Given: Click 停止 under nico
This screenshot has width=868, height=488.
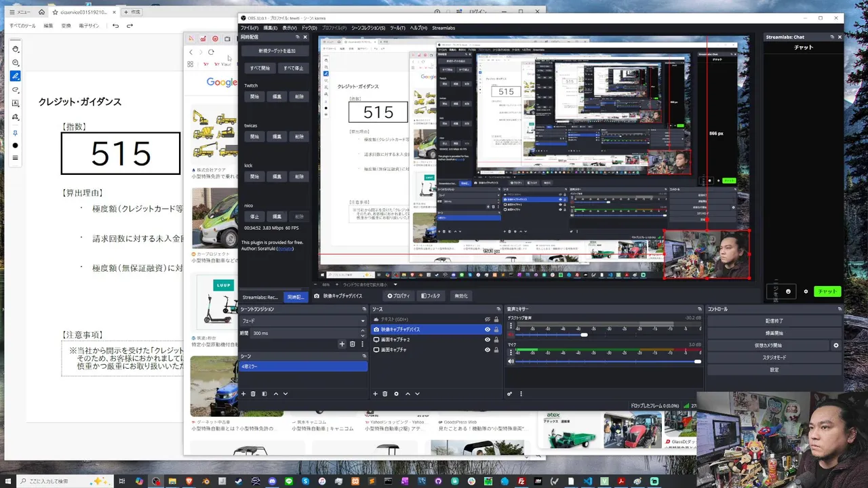Looking at the screenshot, I should point(254,217).
